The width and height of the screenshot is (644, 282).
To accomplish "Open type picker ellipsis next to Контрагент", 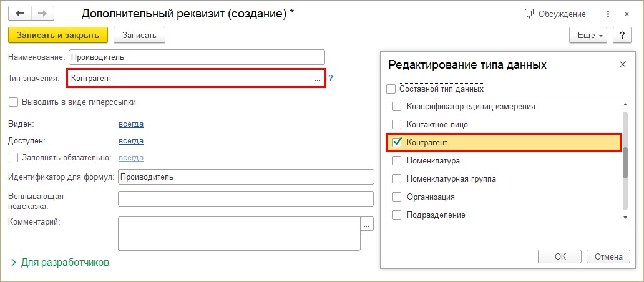I will click(x=317, y=79).
